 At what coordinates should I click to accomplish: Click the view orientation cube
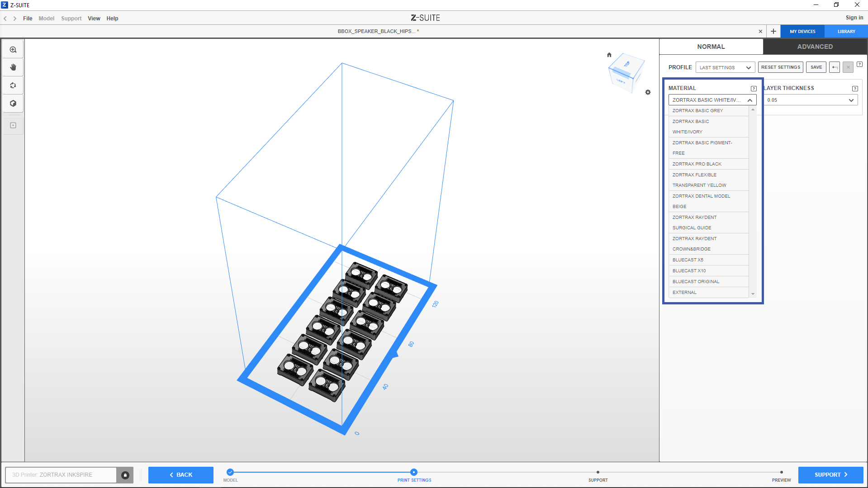[626, 72]
